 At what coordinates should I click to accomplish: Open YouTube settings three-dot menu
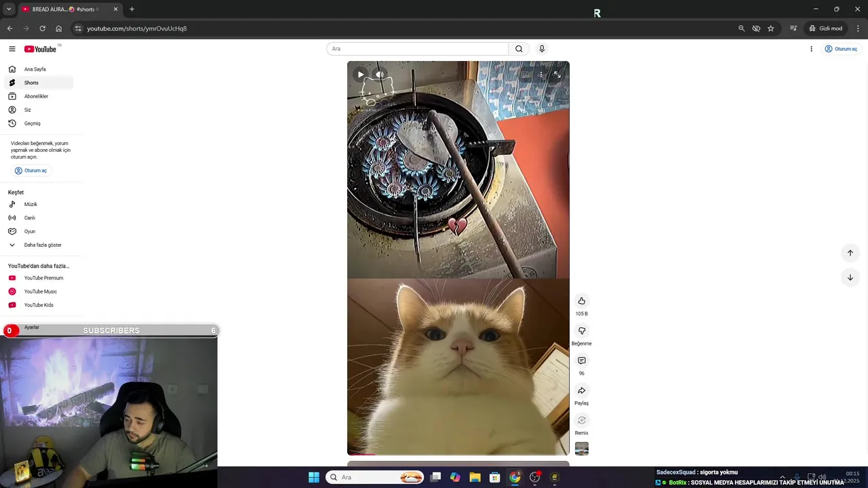pyautogui.click(x=811, y=49)
